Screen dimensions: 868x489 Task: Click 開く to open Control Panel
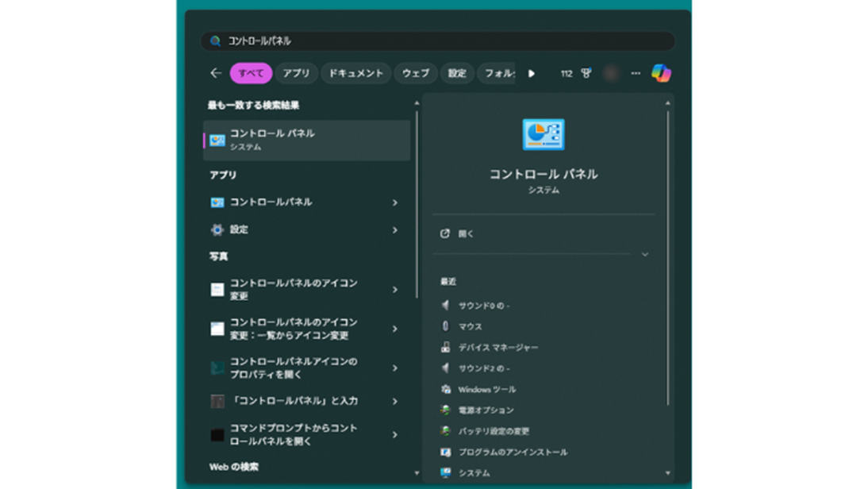tap(466, 234)
